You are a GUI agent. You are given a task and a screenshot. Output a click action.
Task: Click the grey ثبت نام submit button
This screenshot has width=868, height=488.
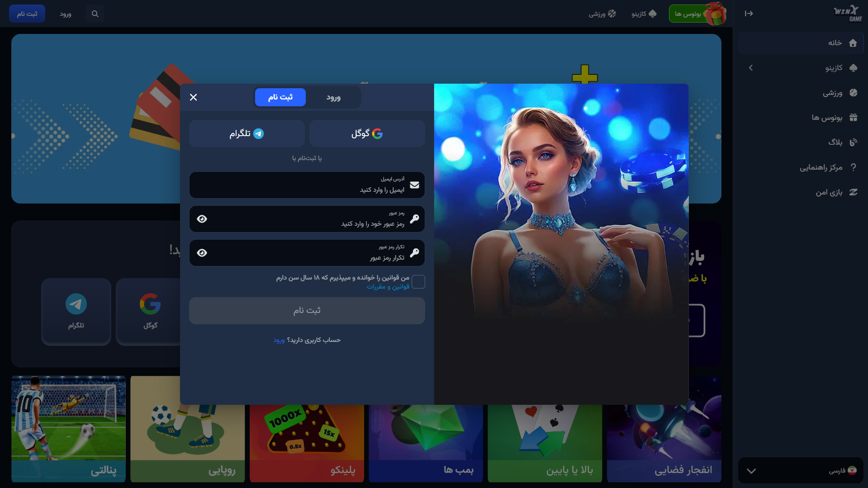tap(307, 310)
